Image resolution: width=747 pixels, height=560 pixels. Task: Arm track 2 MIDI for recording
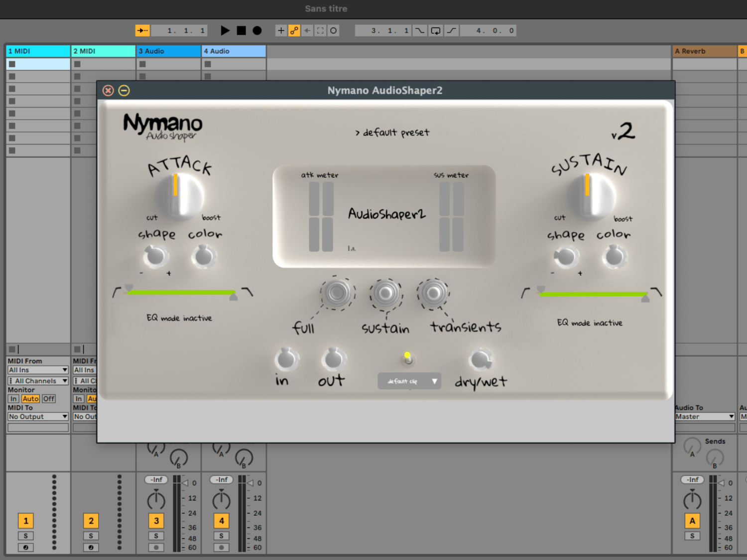91,547
